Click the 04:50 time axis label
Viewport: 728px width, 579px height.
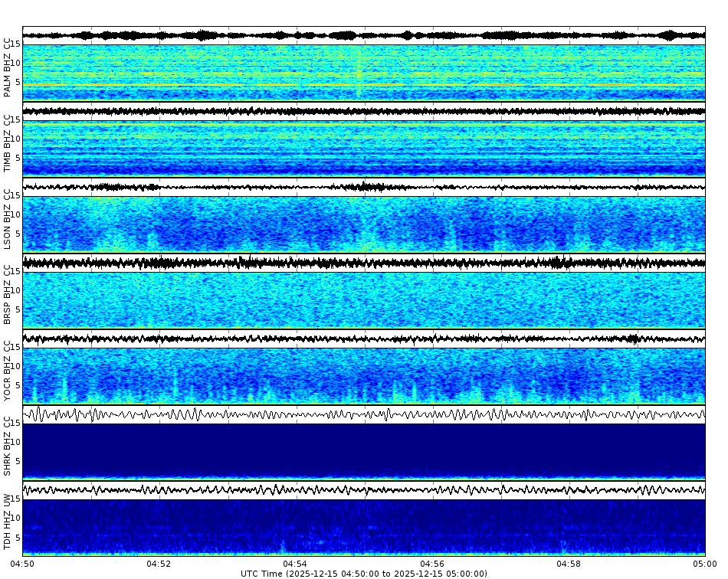[22, 561]
